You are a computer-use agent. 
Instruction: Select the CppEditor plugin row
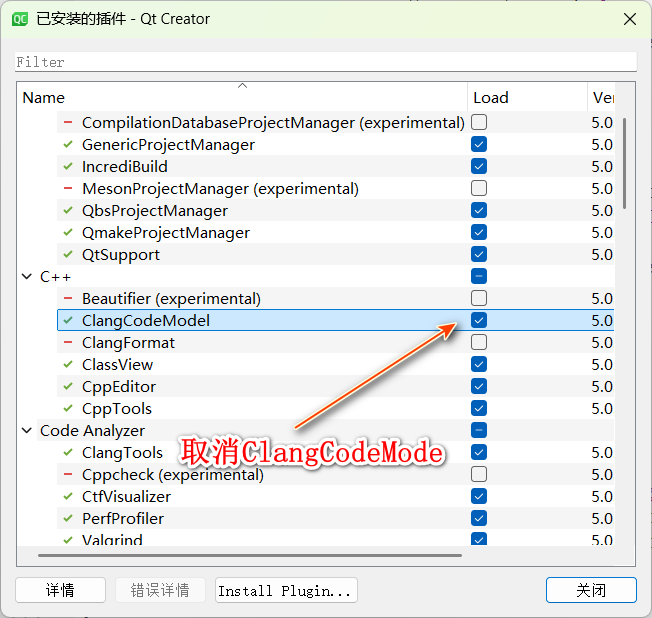pos(336,387)
